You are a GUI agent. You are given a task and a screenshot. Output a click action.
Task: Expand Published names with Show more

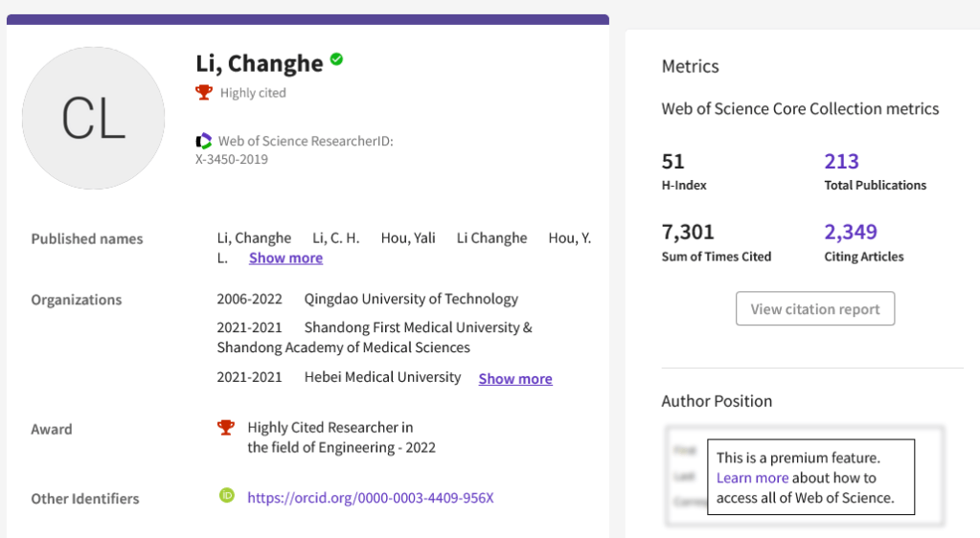pos(285,258)
